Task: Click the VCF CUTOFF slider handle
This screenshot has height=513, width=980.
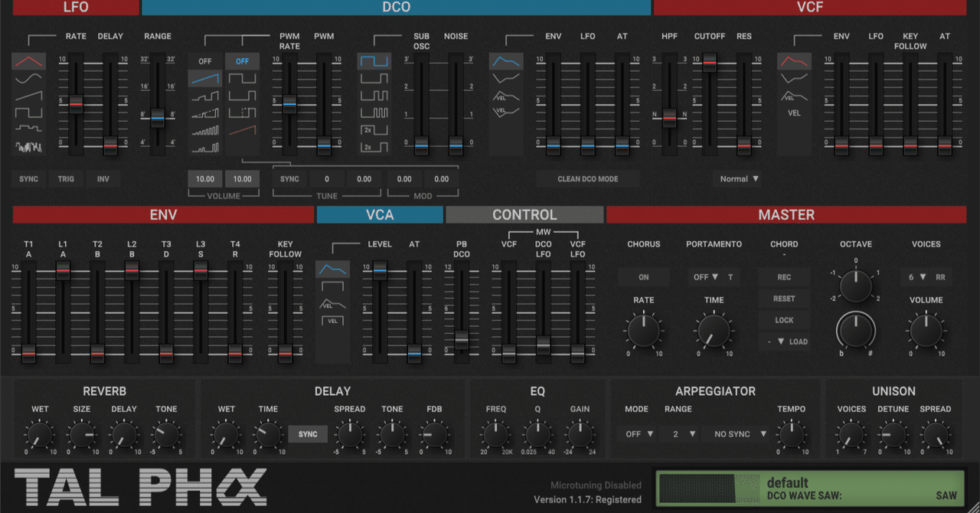Action: (709, 63)
